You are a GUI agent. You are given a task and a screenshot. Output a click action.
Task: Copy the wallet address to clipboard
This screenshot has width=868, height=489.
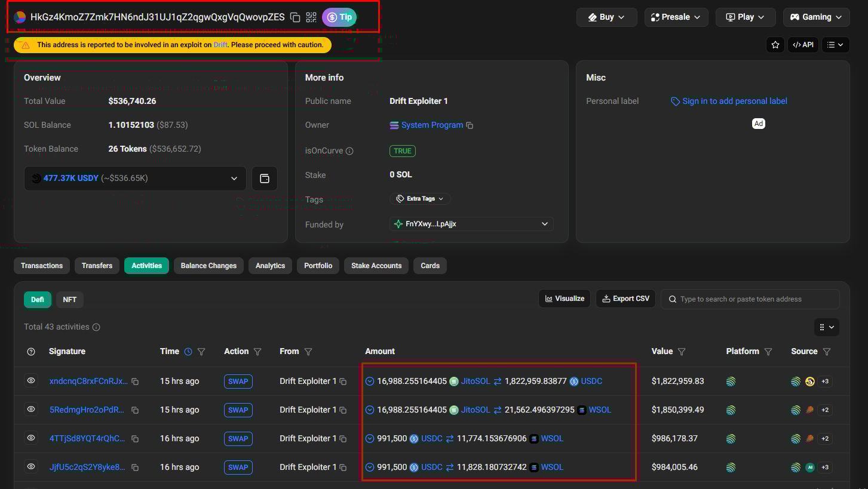click(x=295, y=17)
